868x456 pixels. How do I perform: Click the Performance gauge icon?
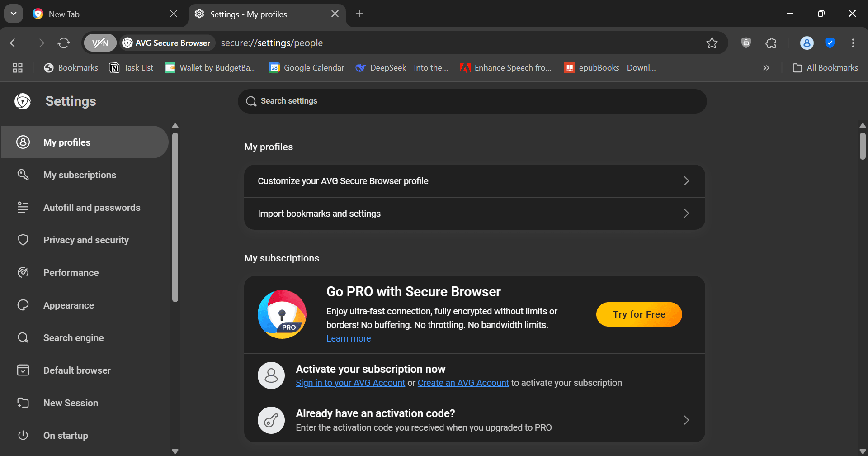pyautogui.click(x=23, y=272)
